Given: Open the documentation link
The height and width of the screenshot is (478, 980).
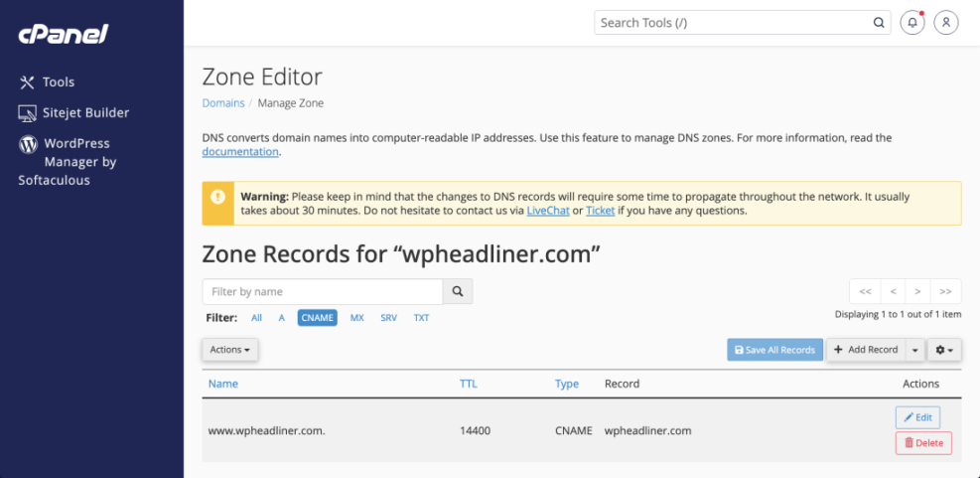Looking at the screenshot, I should click(240, 151).
